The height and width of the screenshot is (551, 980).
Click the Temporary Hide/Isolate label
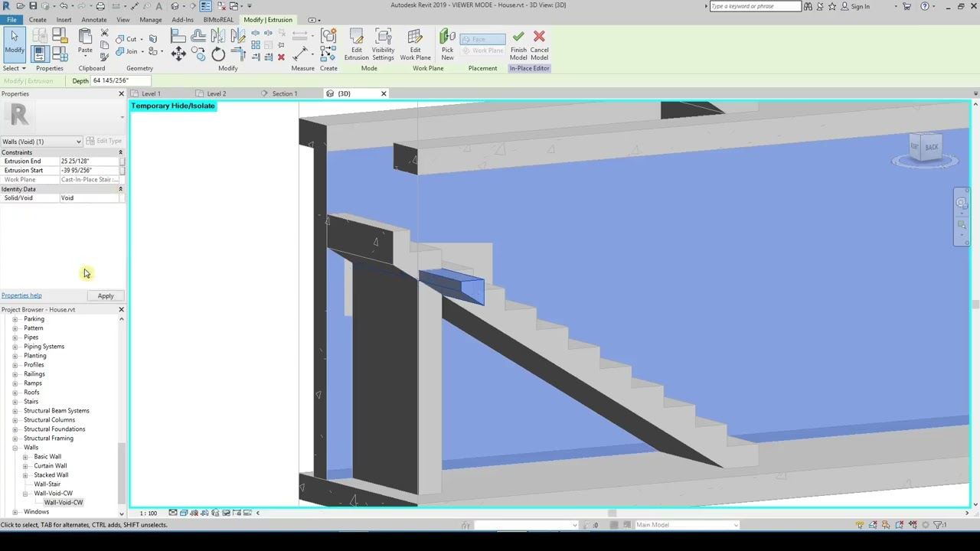[173, 106]
